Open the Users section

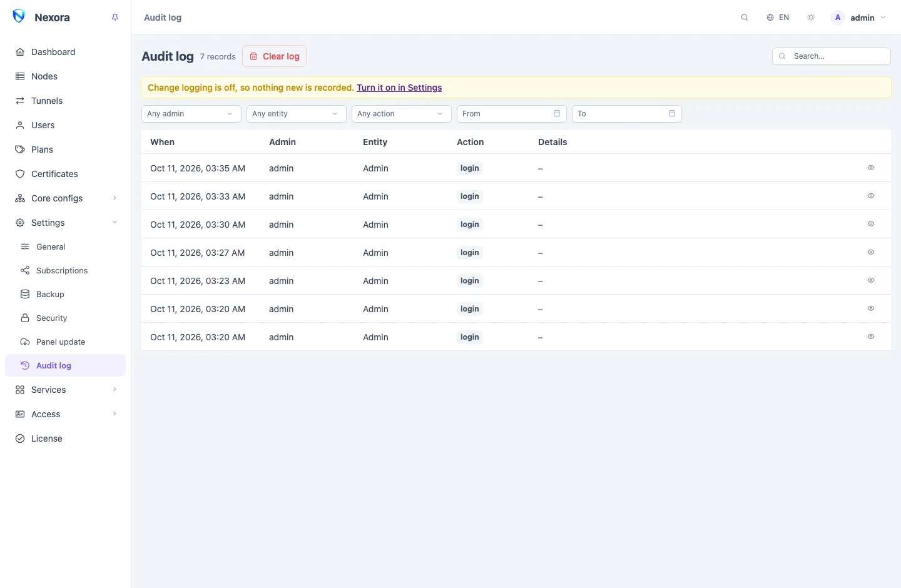pos(66,125)
